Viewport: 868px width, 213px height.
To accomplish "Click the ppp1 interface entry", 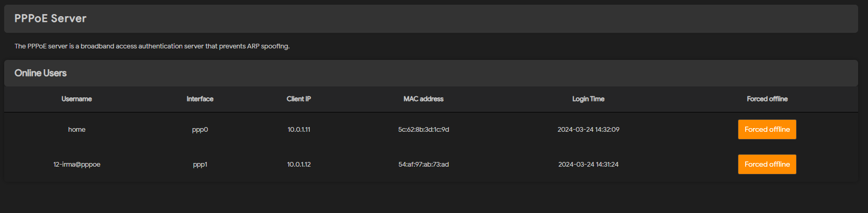I will coord(200,165).
